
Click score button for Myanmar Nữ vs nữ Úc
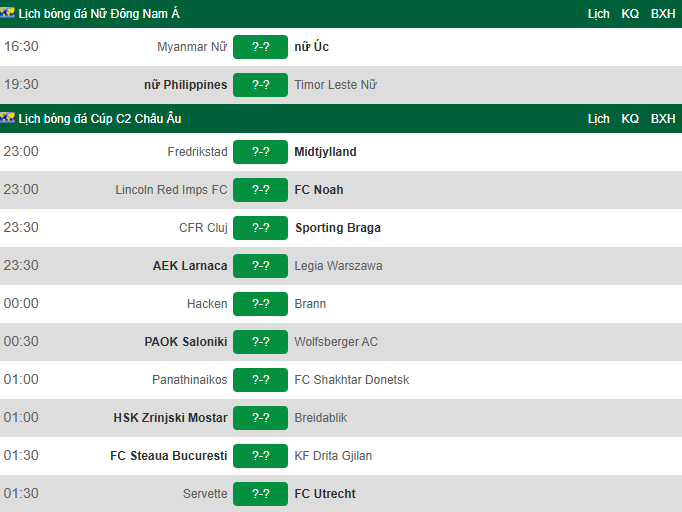(x=261, y=47)
